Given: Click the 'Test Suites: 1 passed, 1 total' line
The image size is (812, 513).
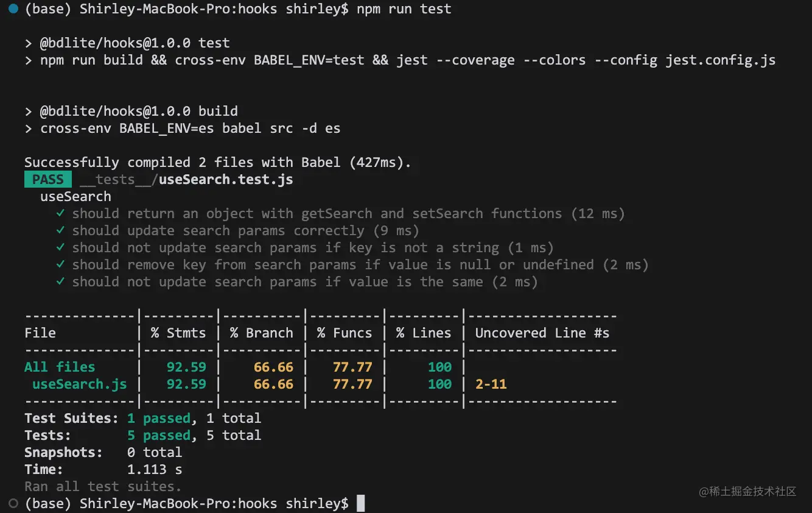Looking at the screenshot, I should pos(143,418).
